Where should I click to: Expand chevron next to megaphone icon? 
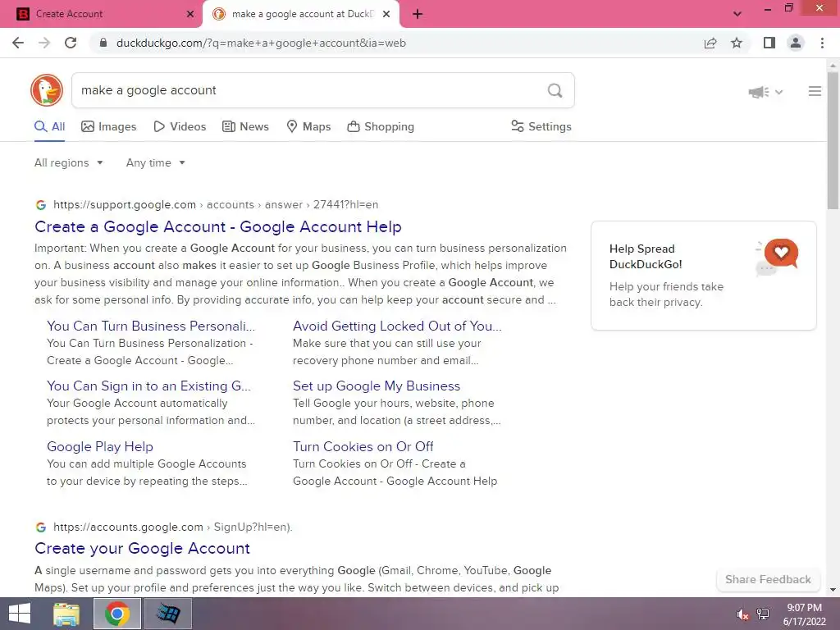click(779, 92)
